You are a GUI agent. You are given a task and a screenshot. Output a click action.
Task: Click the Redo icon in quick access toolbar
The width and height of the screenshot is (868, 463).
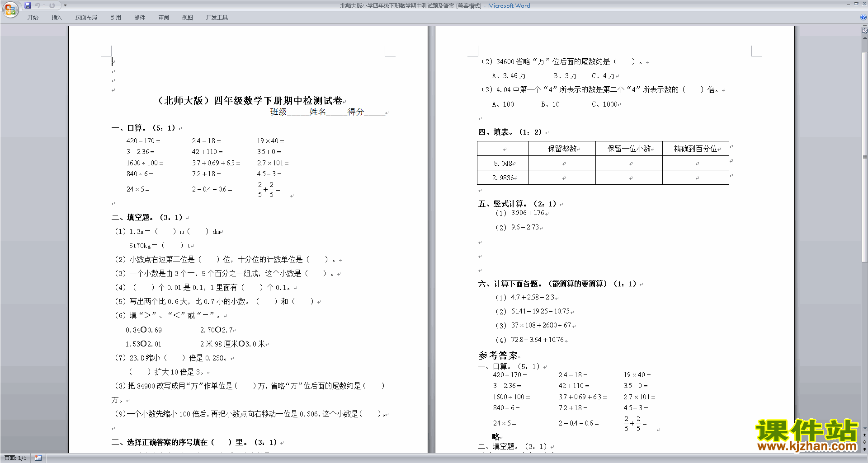(x=52, y=5)
